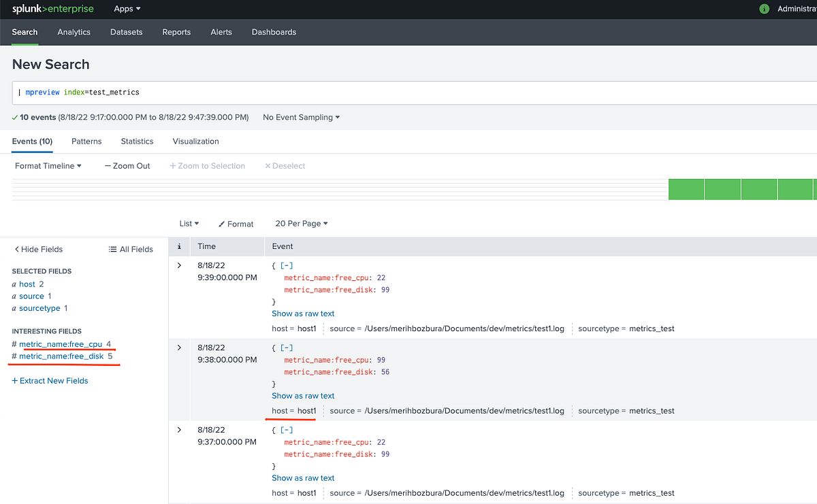Image resolution: width=817 pixels, height=504 pixels.
Task: Open the Apps dropdown
Action: click(x=127, y=9)
